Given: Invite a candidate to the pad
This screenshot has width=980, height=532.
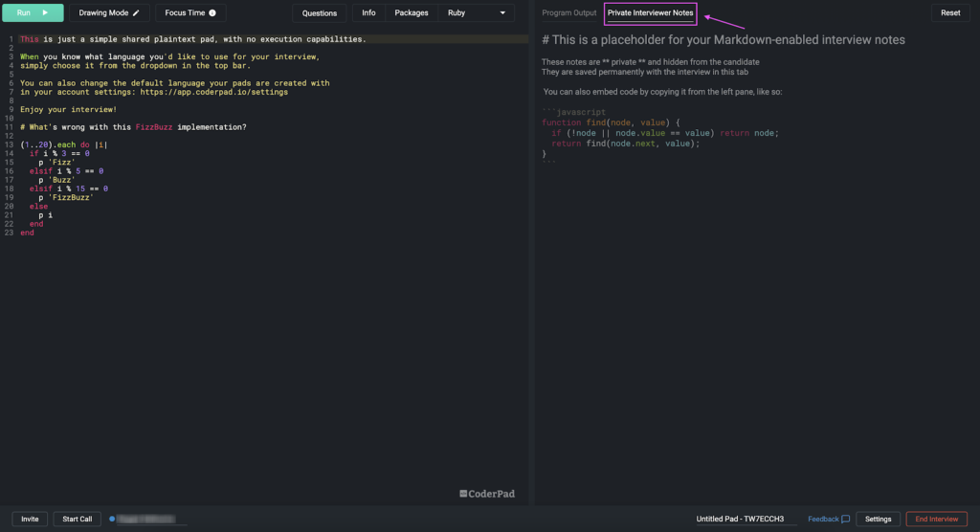Looking at the screenshot, I should 30,519.
